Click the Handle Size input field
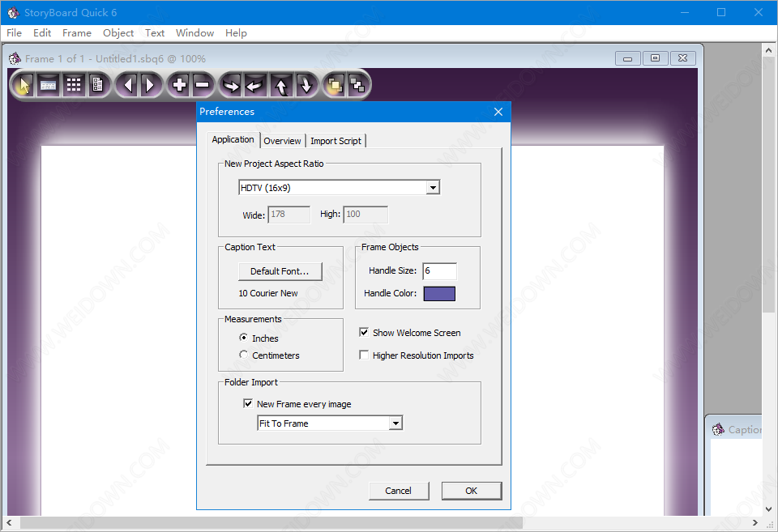 [x=439, y=271]
